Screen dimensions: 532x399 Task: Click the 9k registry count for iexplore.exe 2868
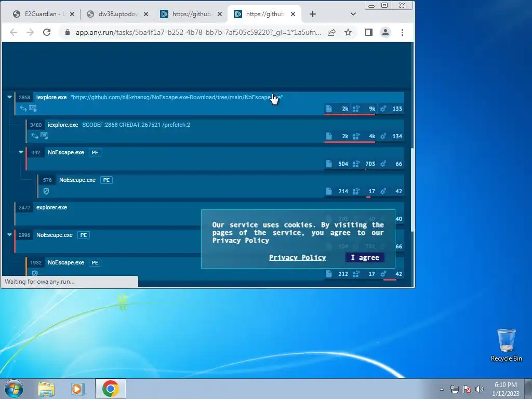coord(372,109)
